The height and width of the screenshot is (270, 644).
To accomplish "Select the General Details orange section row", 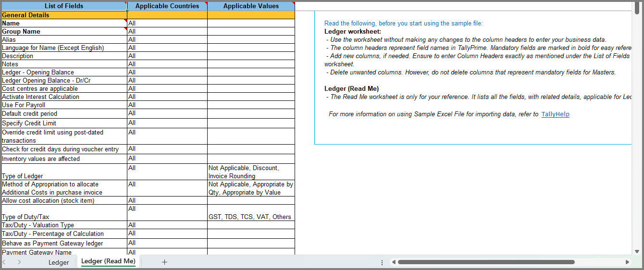I will [148, 15].
